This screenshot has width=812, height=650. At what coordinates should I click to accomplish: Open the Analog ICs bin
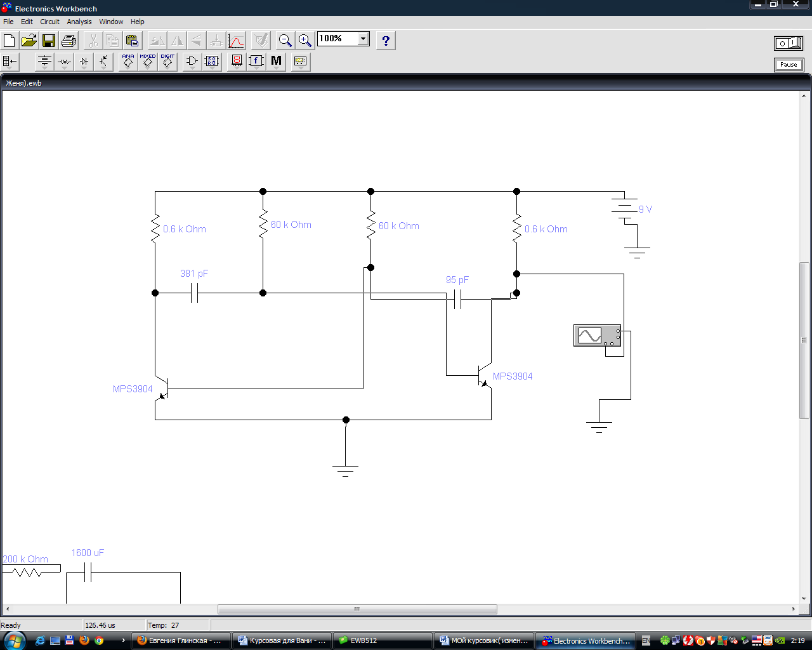(128, 62)
